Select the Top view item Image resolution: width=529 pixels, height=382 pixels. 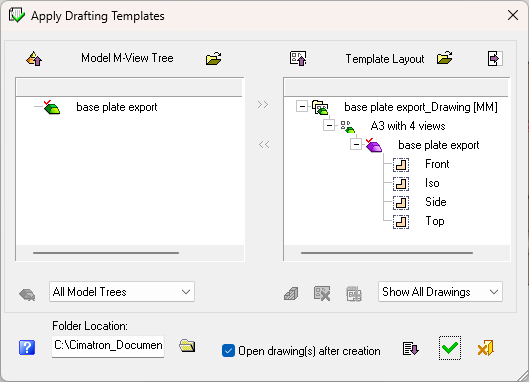435,221
